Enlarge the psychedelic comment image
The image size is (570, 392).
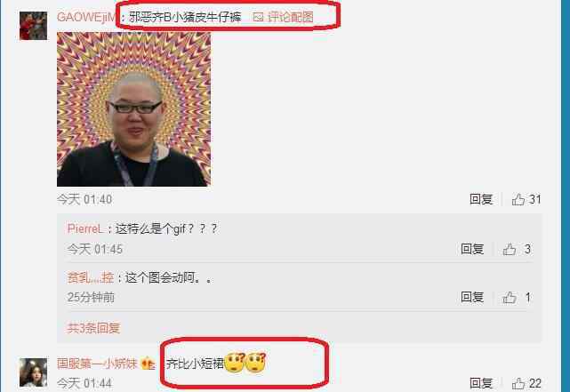pyautogui.click(x=133, y=109)
